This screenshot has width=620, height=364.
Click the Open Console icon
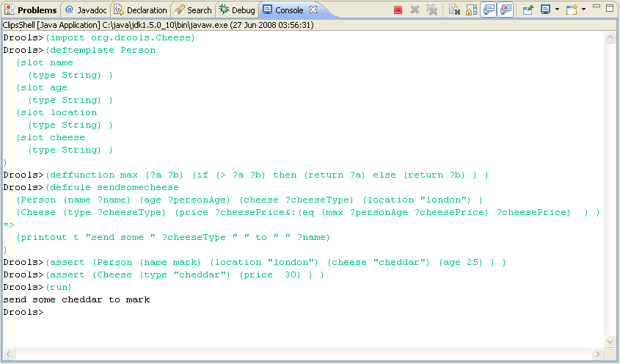572,10
